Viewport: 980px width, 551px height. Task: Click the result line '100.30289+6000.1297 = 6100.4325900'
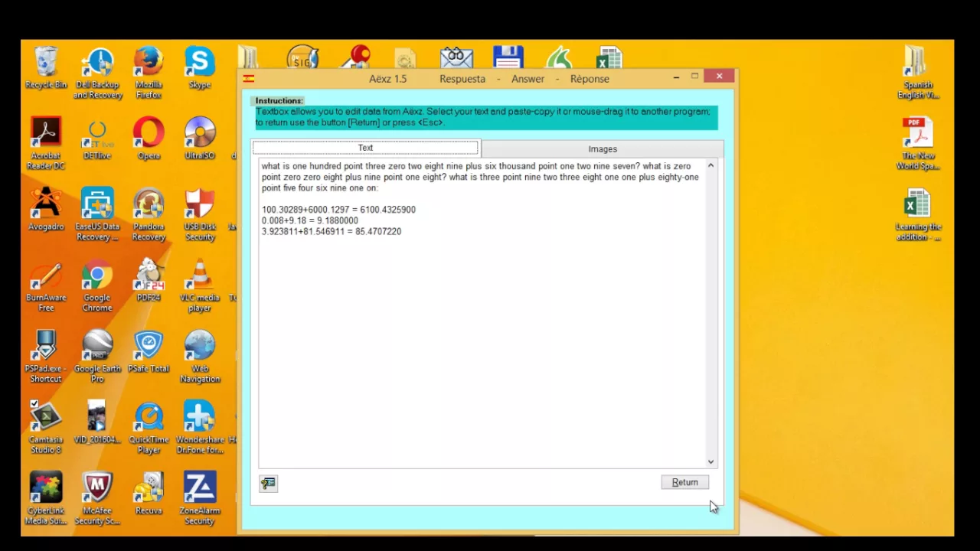[338, 210]
